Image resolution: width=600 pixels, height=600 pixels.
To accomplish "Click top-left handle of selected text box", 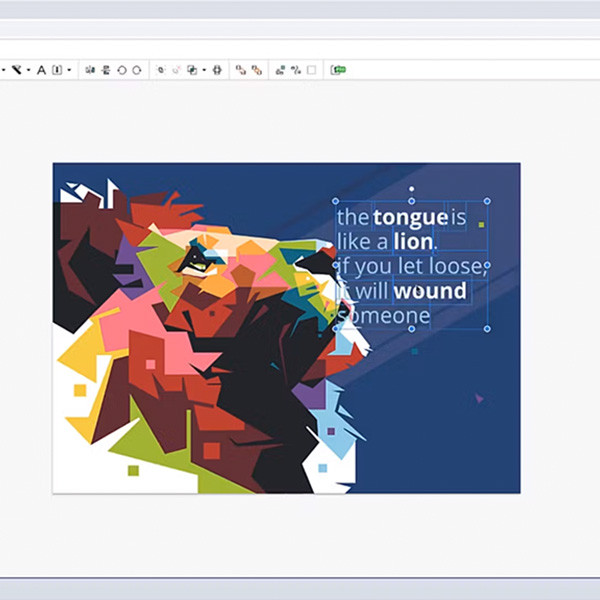I will click(x=336, y=201).
